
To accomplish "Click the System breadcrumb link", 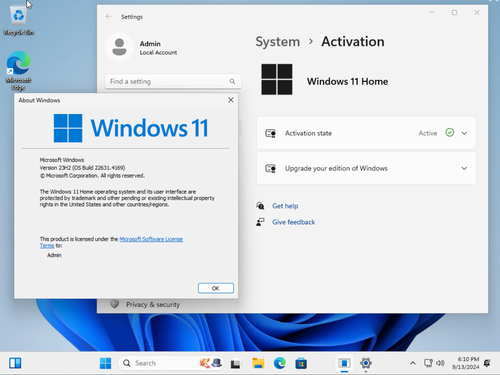I will pyautogui.click(x=278, y=42).
